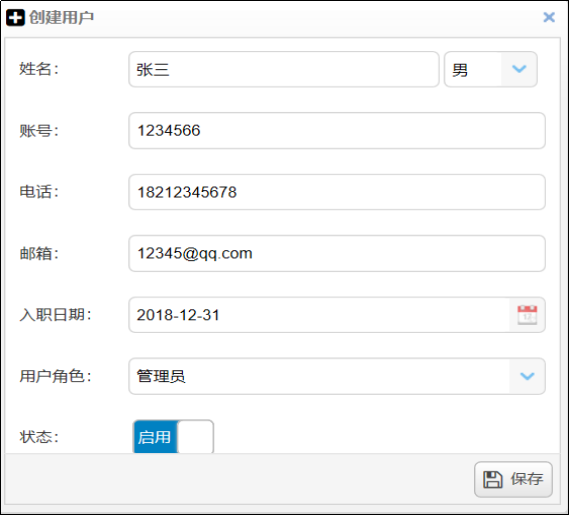
Task: Open the 管理员 role combo box
Action: tap(337, 376)
